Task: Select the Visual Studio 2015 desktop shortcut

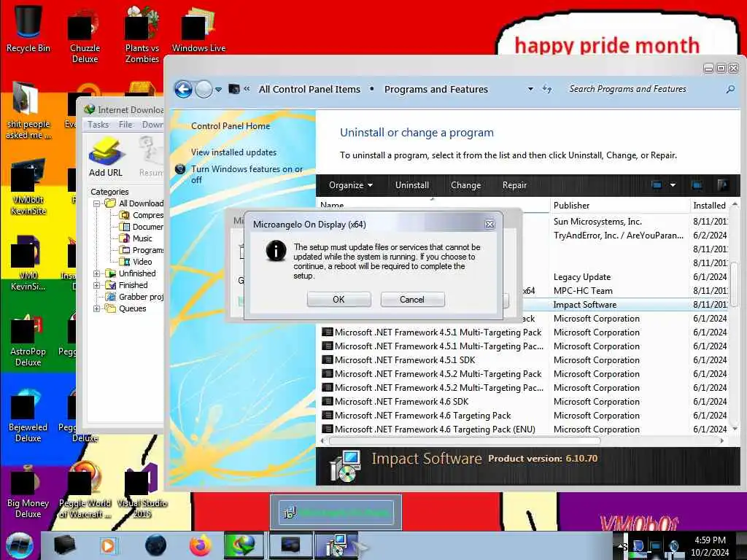Action: coord(142,491)
